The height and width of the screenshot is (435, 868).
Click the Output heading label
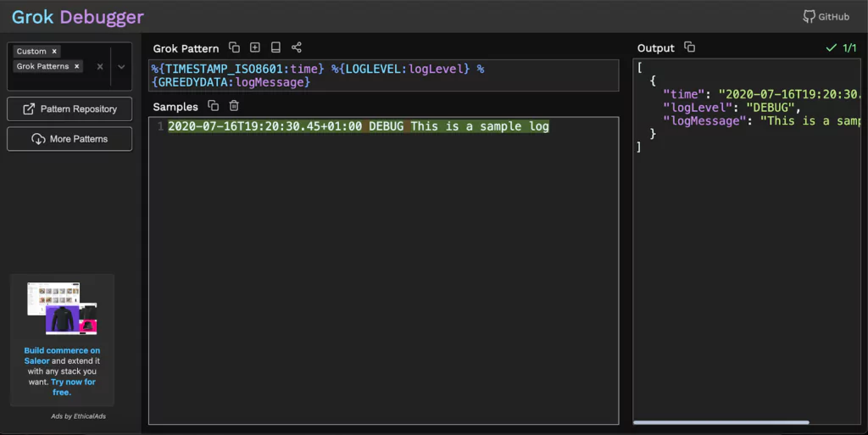656,48
